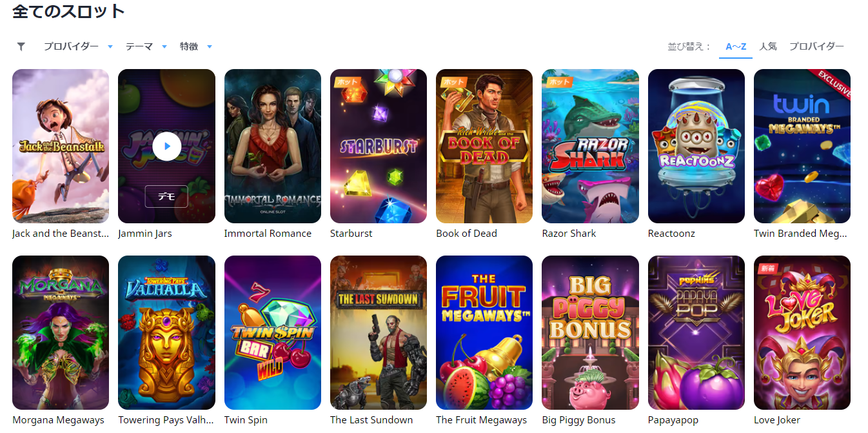Click the ホット badge on Razor Shark
The height and width of the screenshot is (433, 868).
pos(558,82)
